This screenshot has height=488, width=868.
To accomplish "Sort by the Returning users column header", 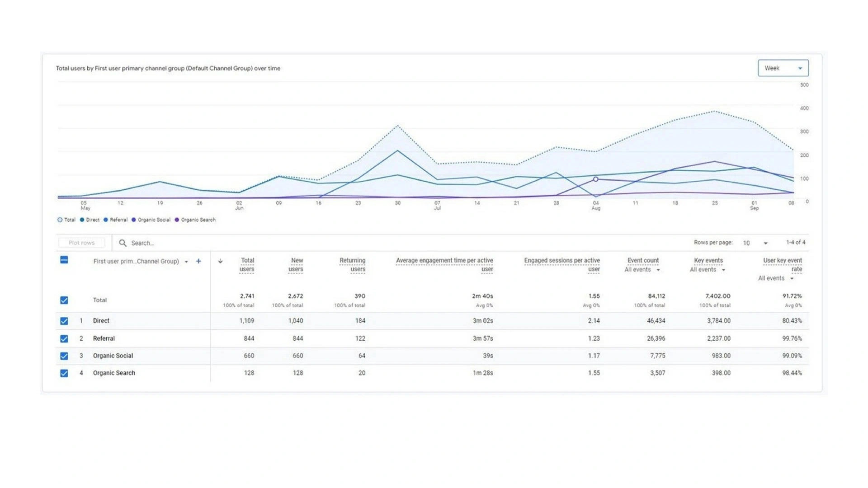I will click(x=353, y=265).
